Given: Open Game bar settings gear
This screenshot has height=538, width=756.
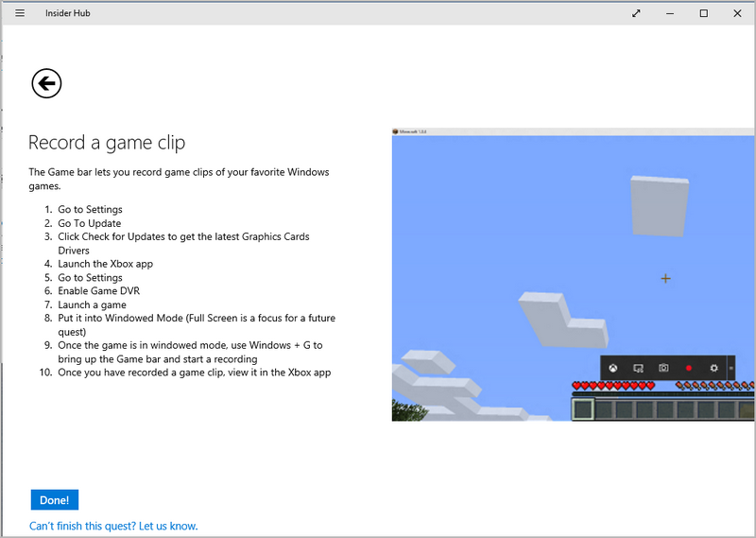Looking at the screenshot, I should pos(714,368).
